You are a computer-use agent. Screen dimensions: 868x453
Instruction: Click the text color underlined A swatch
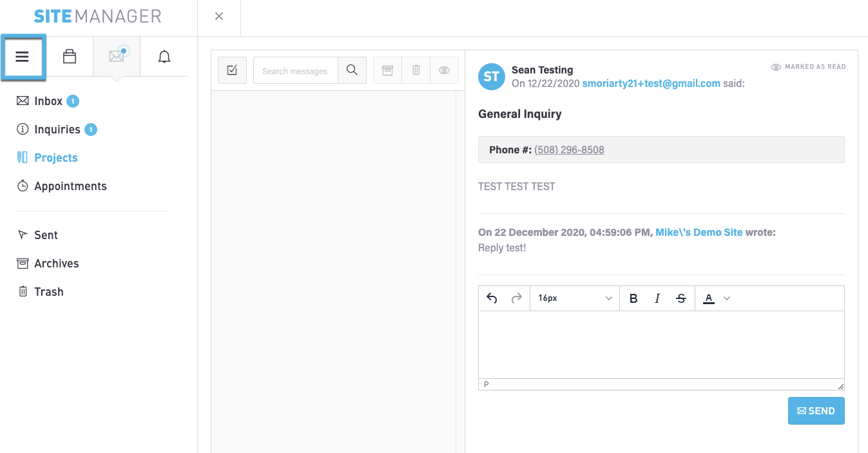pyautogui.click(x=709, y=298)
